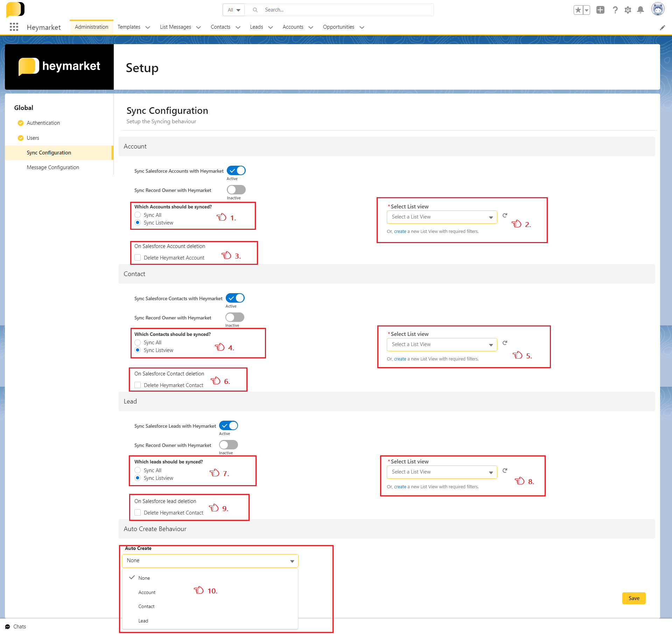Open the Templates tab
672x634 pixels.
129,27
